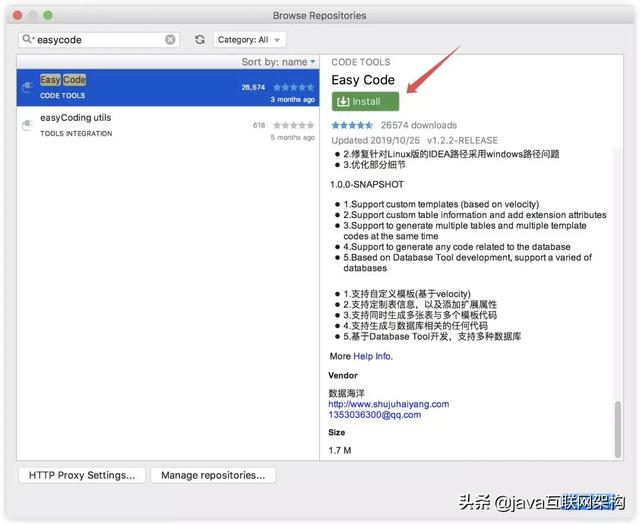Click the search magnifier icon
The width and height of the screenshot is (640, 525).
(27, 39)
